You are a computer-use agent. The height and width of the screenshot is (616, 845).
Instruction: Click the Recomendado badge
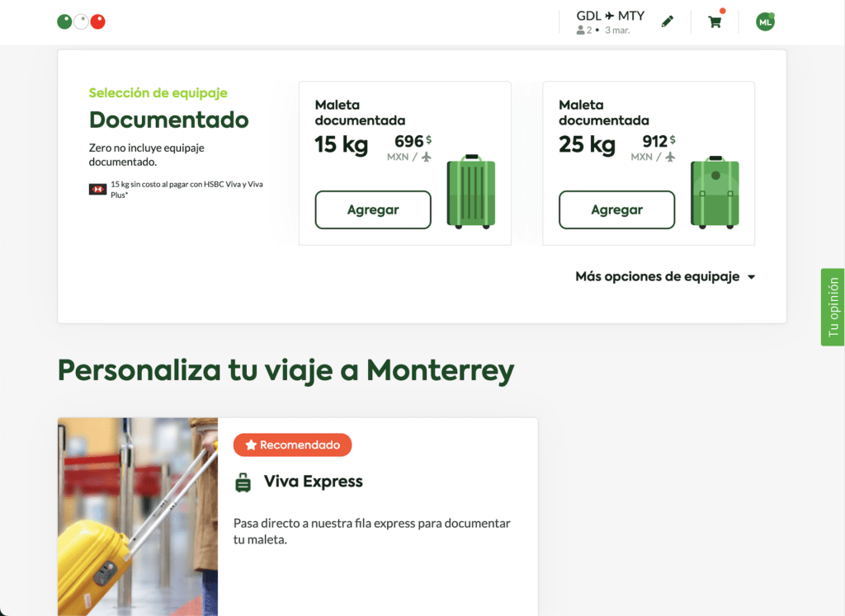point(293,444)
